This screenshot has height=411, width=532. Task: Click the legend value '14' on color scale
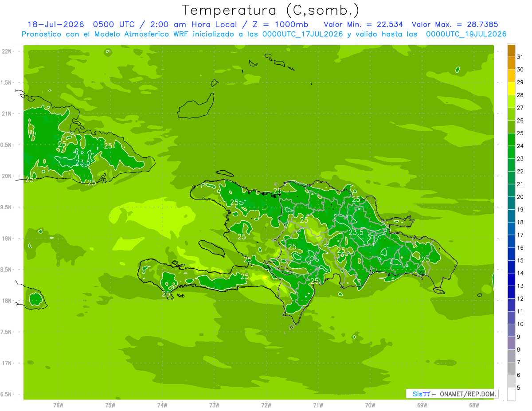(520, 273)
